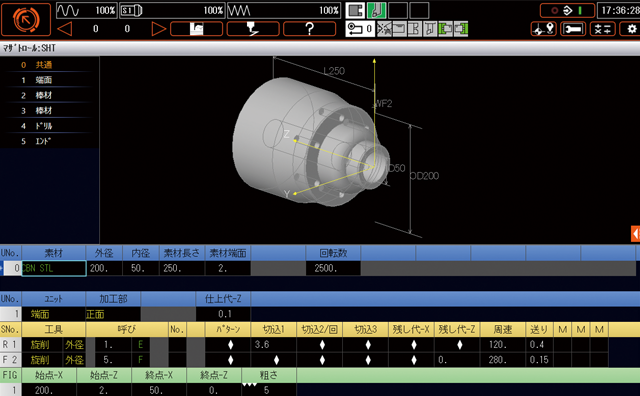Viewport: 640px width, 396px height.
Task: Click the orange left triangle arrow
Action: (64, 29)
